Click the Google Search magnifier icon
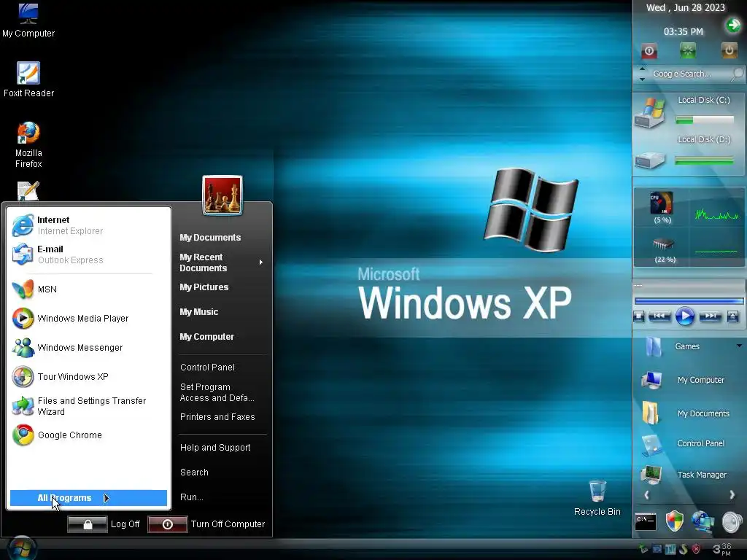Image resolution: width=747 pixels, height=560 pixels. pyautogui.click(x=737, y=74)
